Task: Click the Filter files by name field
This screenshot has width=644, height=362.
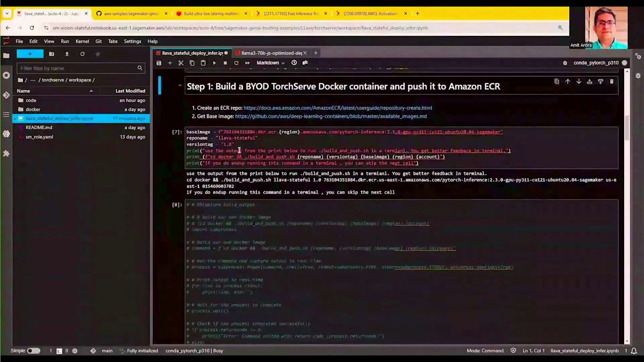Action: coord(80,68)
